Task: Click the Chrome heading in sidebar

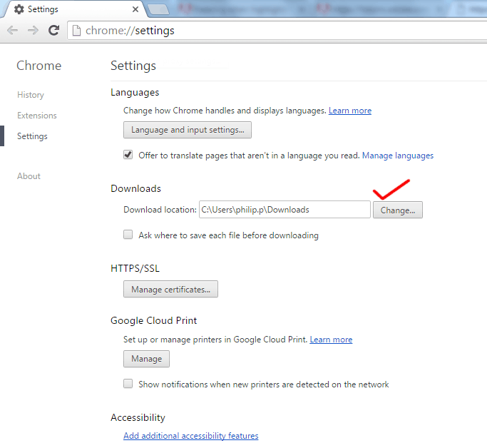Action: pyautogui.click(x=39, y=66)
